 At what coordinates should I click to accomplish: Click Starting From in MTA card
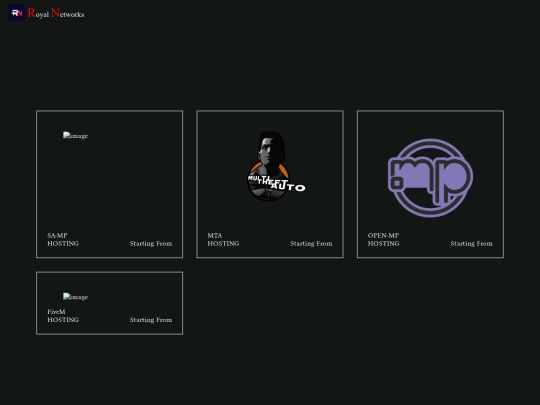point(311,243)
